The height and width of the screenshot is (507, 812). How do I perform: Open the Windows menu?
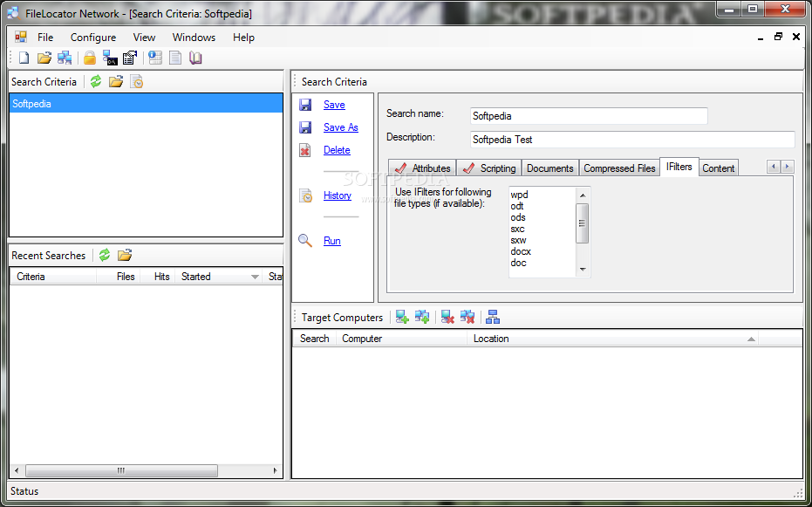(x=194, y=38)
